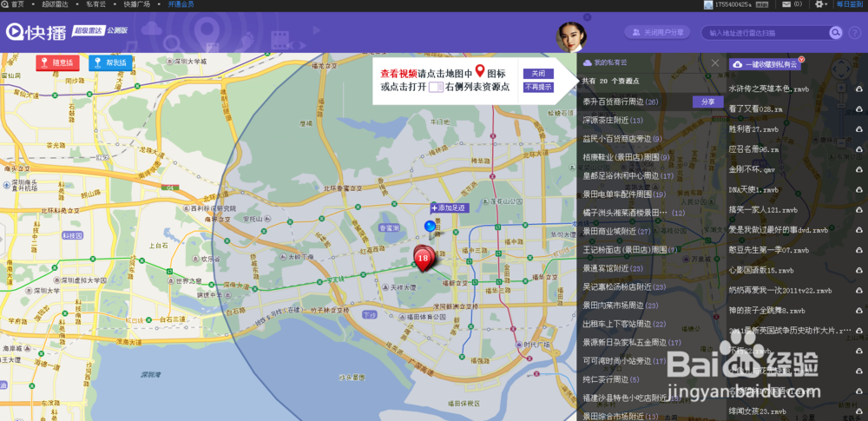The image size is (868, 421).
Task: Select 景田肉菜市场周边 (23) resource point
Action: coord(620,306)
